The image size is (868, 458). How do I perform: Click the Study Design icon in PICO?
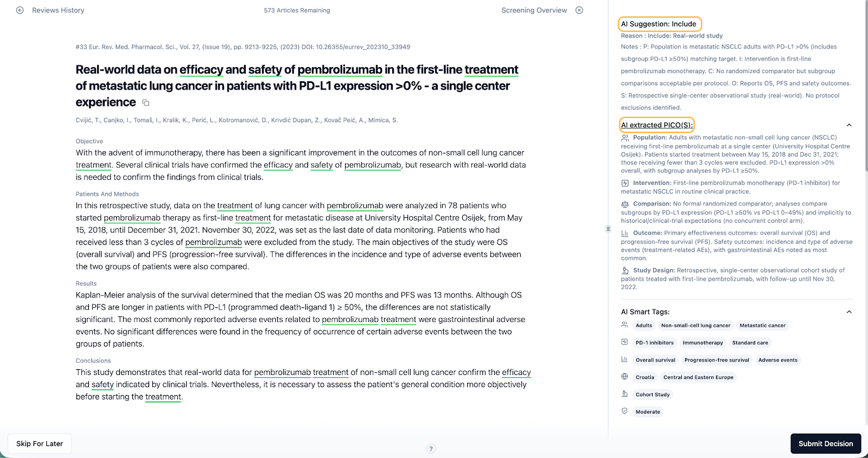pyautogui.click(x=625, y=270)
